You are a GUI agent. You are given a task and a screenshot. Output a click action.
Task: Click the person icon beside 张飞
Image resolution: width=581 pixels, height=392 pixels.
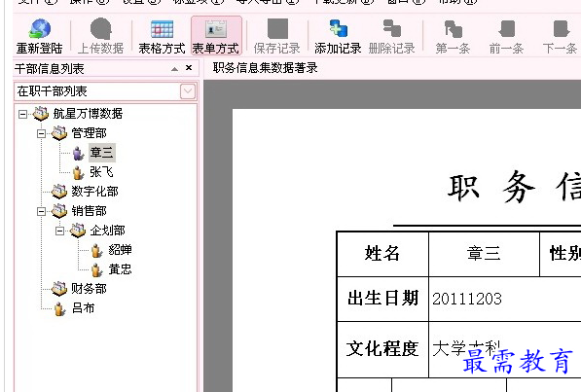pos(78,173)
